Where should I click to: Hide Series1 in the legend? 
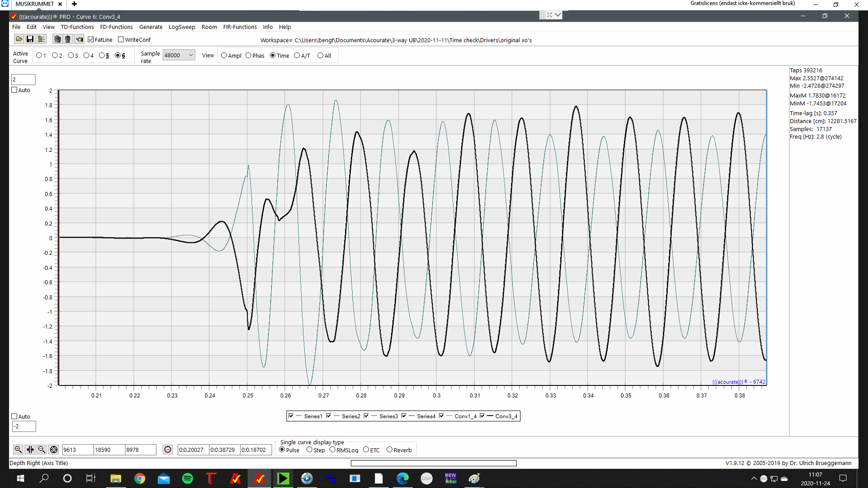click(291, 416)
